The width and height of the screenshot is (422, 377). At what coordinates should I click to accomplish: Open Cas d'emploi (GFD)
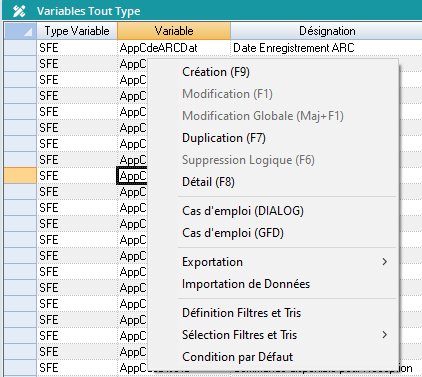(x=233, y=233)
